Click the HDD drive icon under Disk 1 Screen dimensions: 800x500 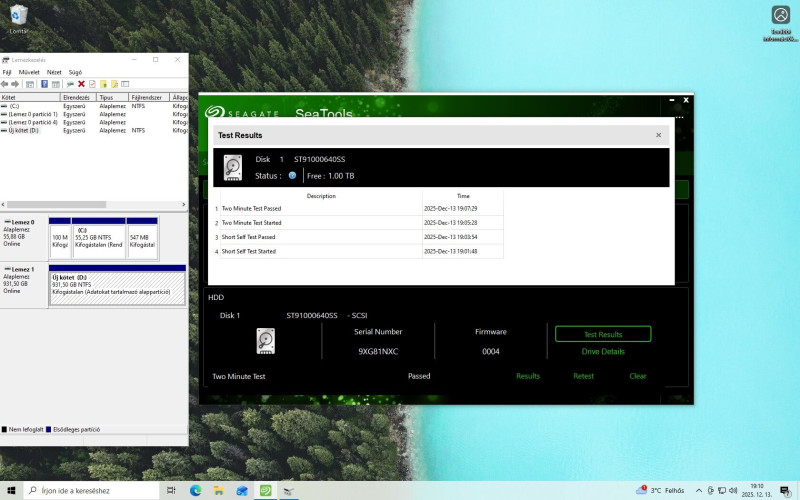[x=265, y=340]
